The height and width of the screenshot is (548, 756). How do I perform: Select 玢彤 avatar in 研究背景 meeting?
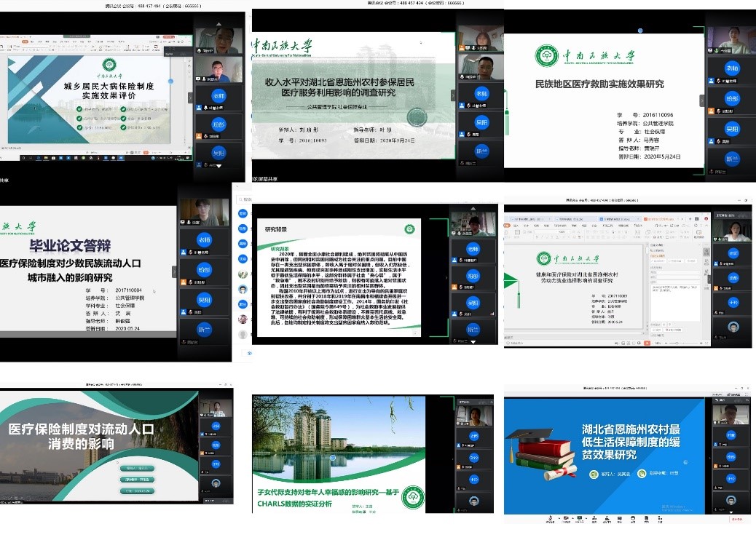tap(473, 276)
